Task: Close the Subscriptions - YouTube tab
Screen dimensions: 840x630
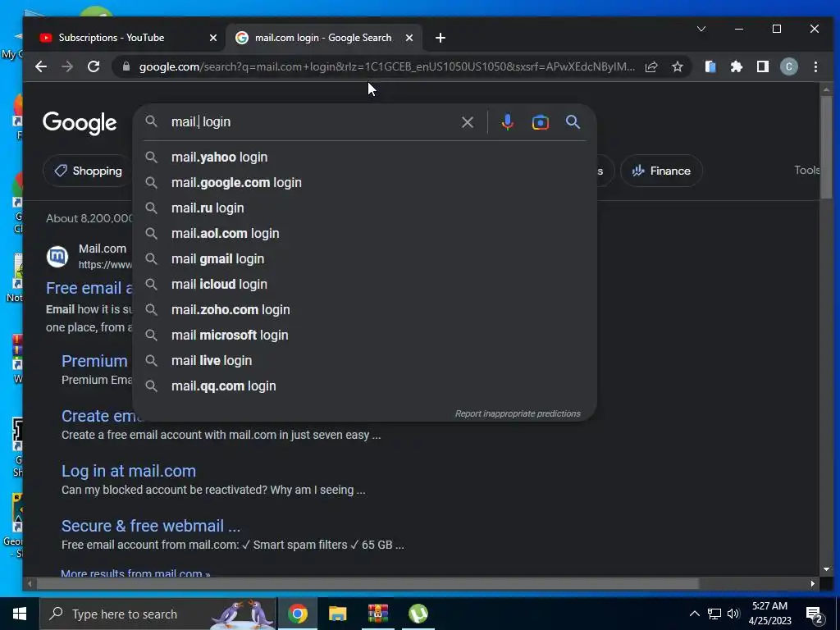Action: pyautogui.click(x=213, y=38)
